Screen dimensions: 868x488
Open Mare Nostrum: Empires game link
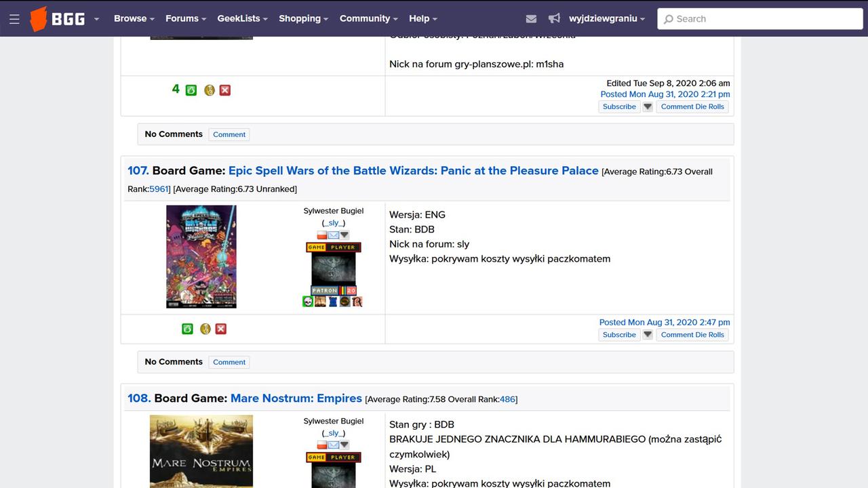click(x=296, y=399)
